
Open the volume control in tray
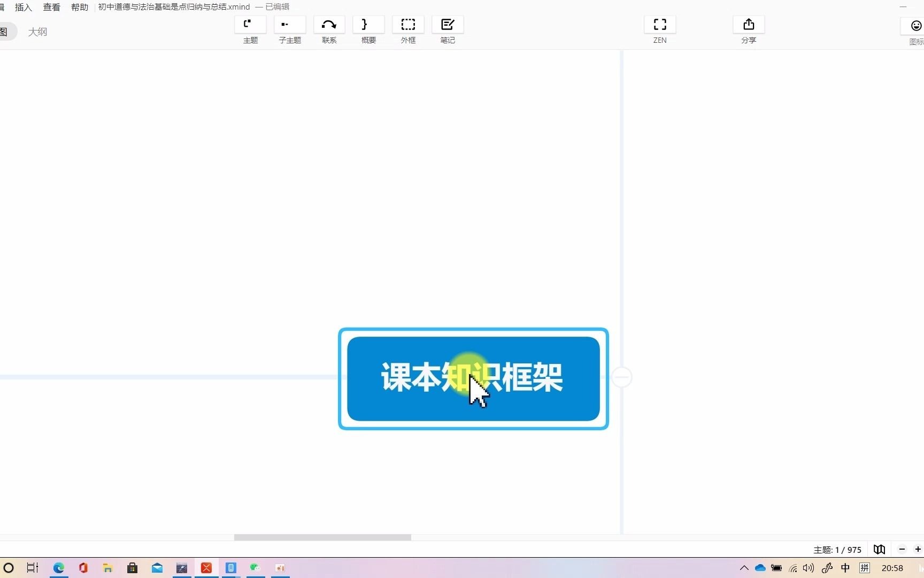tap(808, 568)
